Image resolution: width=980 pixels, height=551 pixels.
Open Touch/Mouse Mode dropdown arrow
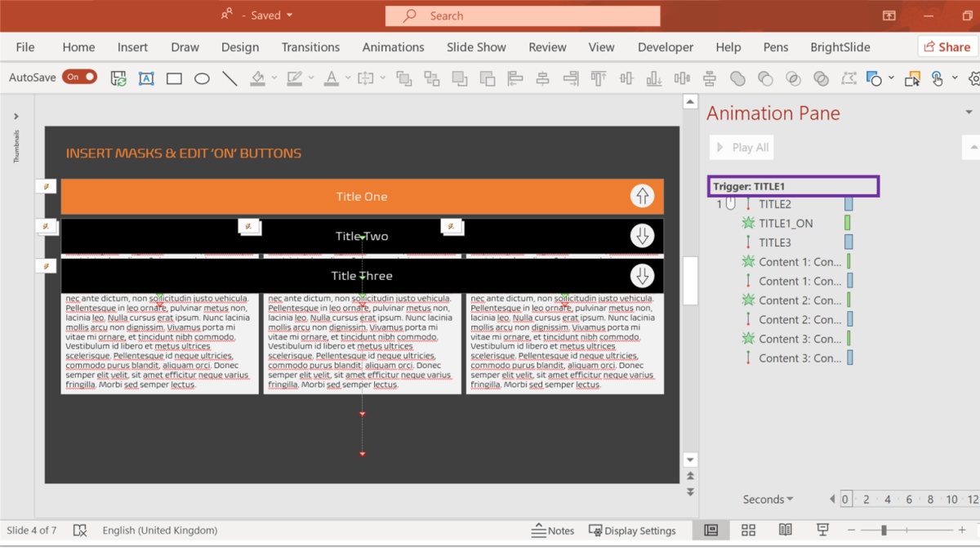pos(953,78)
